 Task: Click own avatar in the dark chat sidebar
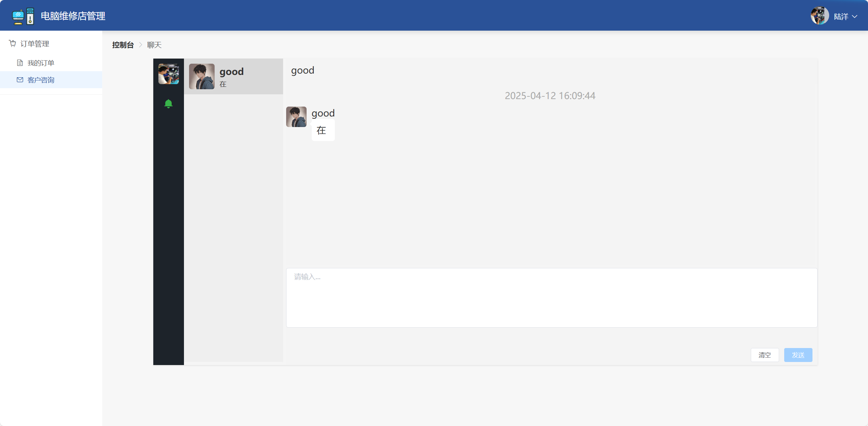click(x=169, y=74)
